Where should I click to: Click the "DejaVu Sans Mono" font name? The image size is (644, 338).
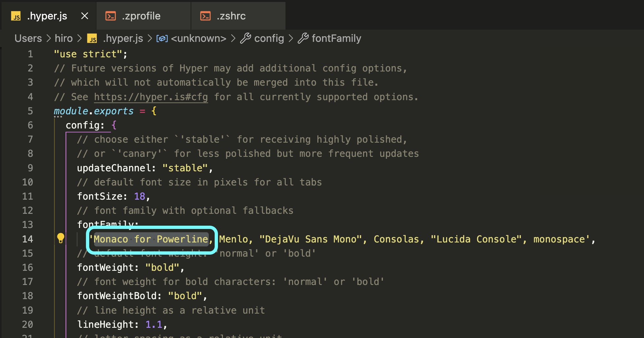pyautogui.click(x=310, y=239)
